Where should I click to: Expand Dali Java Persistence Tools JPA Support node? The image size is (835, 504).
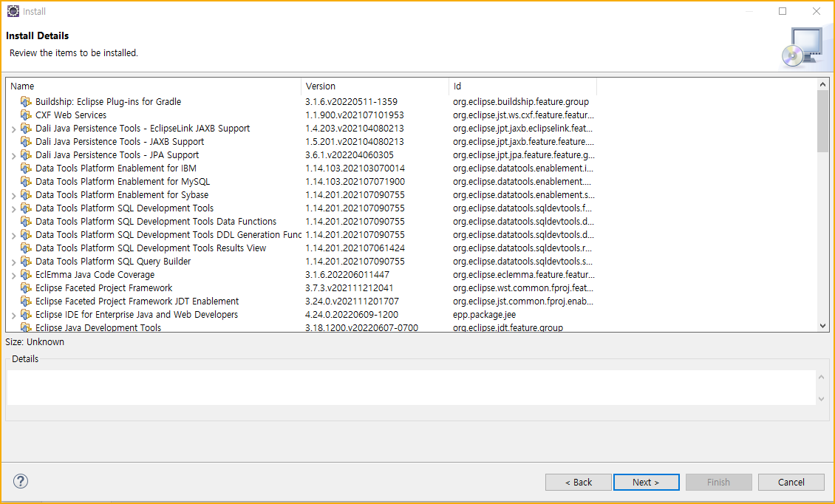point(14,156)
